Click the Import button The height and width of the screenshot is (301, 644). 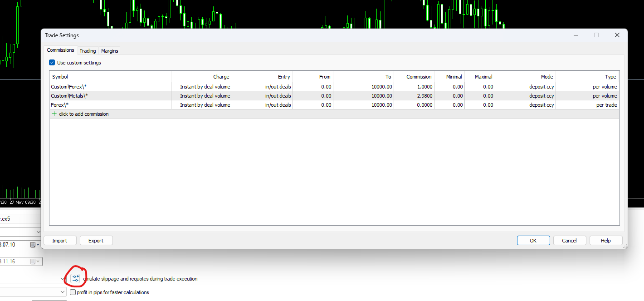pyautogui.click(x=59, y=241)
